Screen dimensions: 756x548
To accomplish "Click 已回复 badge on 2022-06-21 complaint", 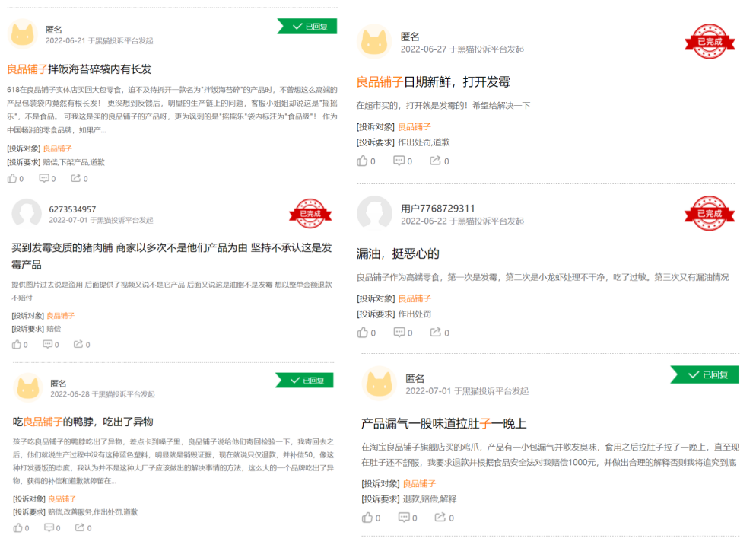I will click(307, 27).
